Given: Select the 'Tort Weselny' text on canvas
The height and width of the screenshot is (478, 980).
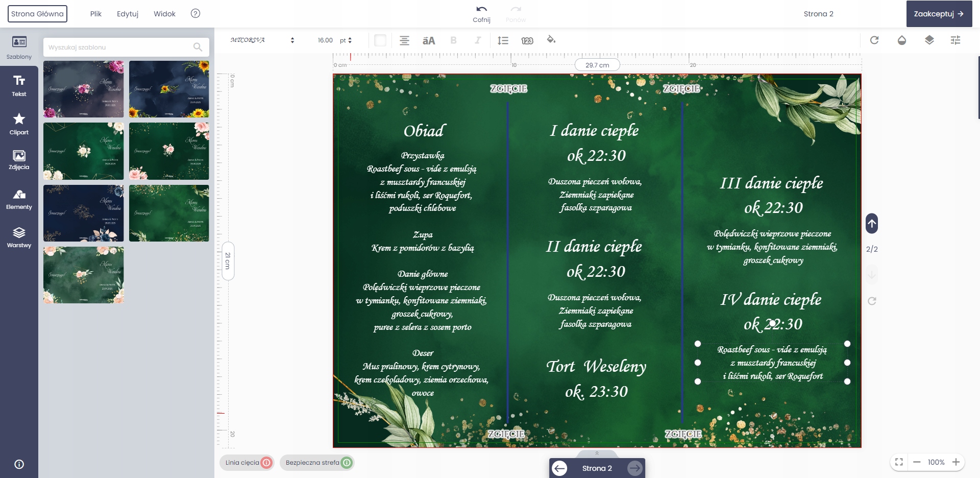Looking at the screenshot, I should pos(596,367).
